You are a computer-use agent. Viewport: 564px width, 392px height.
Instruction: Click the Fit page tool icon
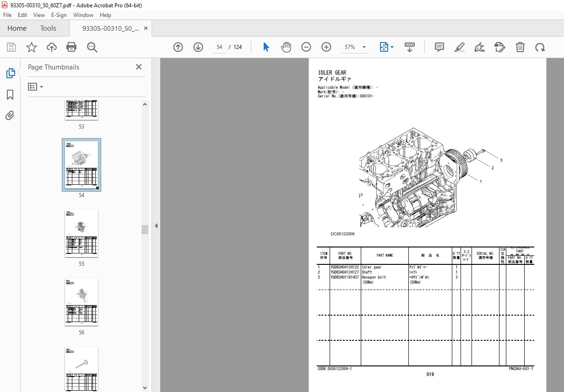coord(384,47)
